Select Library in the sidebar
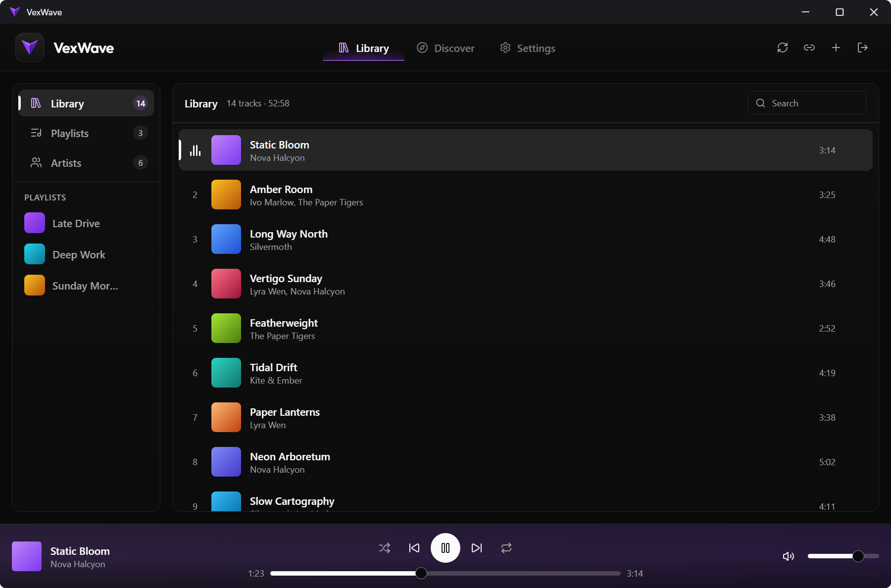 tap(86, 103)
